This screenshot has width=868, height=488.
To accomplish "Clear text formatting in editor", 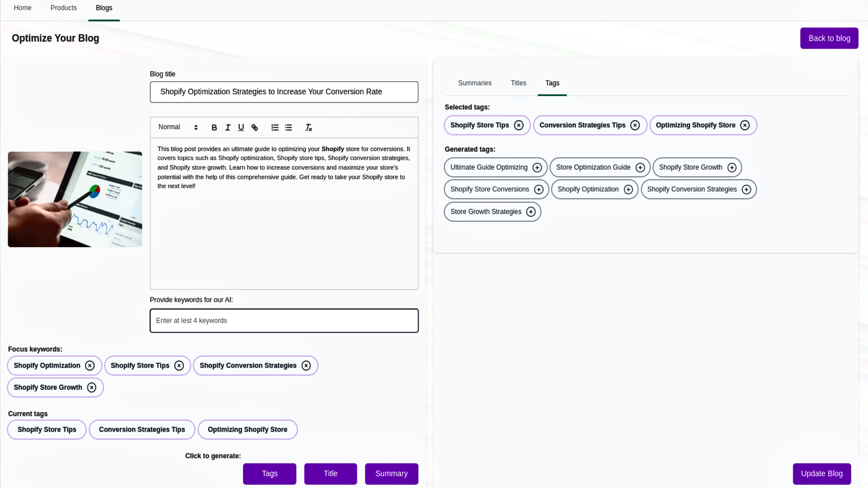I will [309, 127].
